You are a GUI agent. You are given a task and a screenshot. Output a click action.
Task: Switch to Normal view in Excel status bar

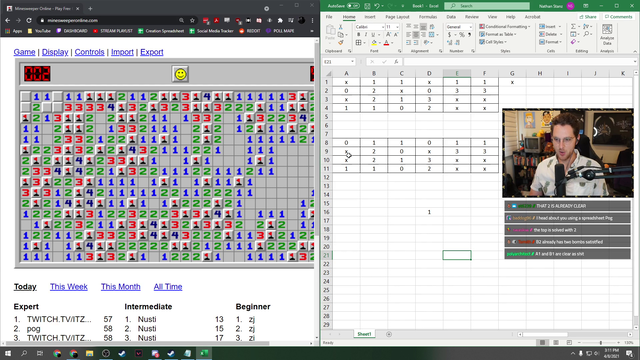tap(542, 342)
